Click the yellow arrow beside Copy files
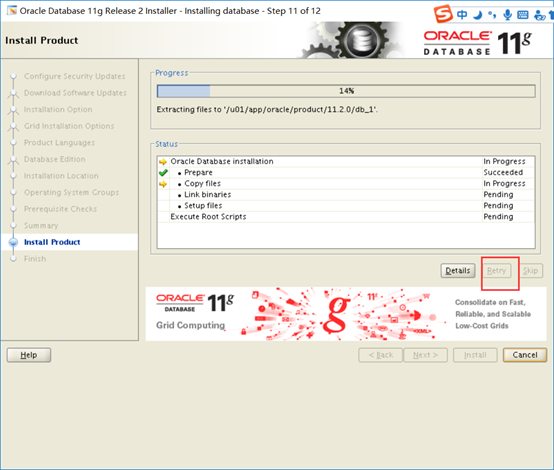This screenshot has width=554, height=470. (163, 184)
